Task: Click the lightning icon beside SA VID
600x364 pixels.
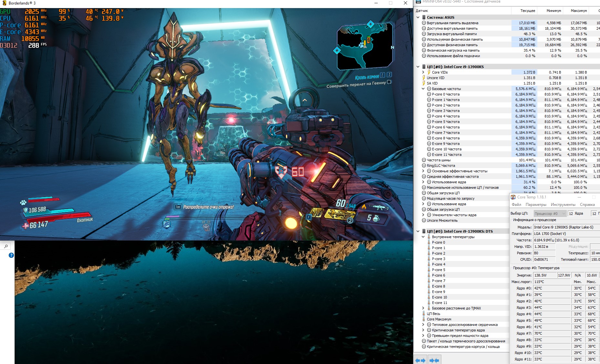Action: click(x=424, y=83)
